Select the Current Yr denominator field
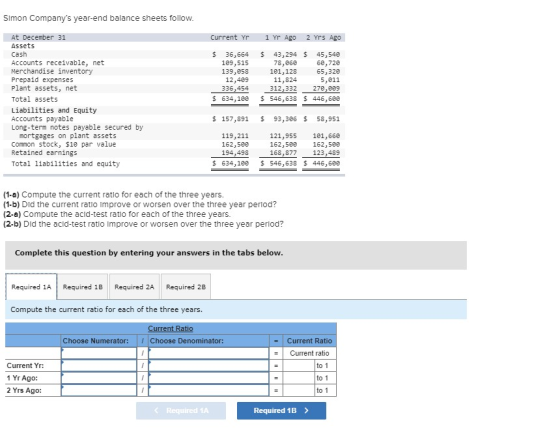 [209, 365]
